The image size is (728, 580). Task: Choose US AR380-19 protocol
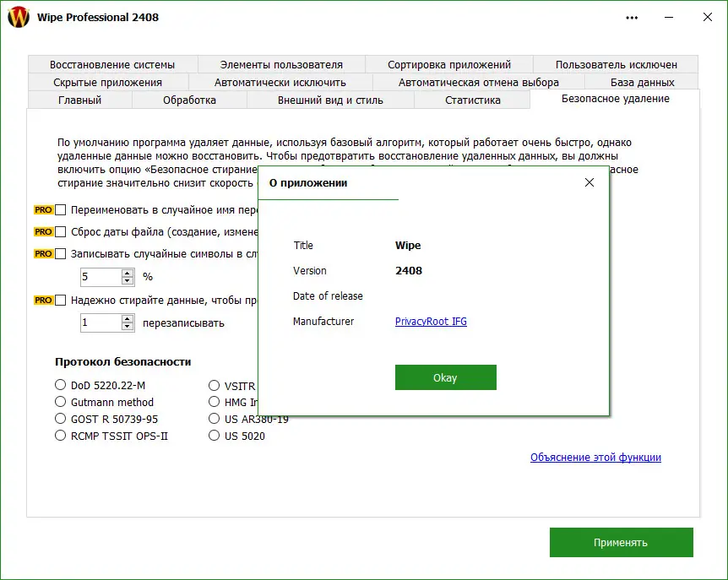(x=214, y=419)
